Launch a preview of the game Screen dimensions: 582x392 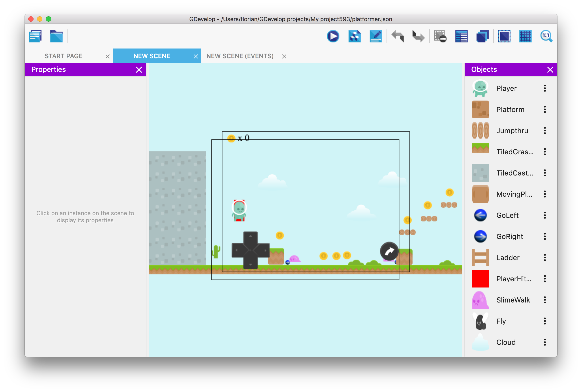click(333, 36)
